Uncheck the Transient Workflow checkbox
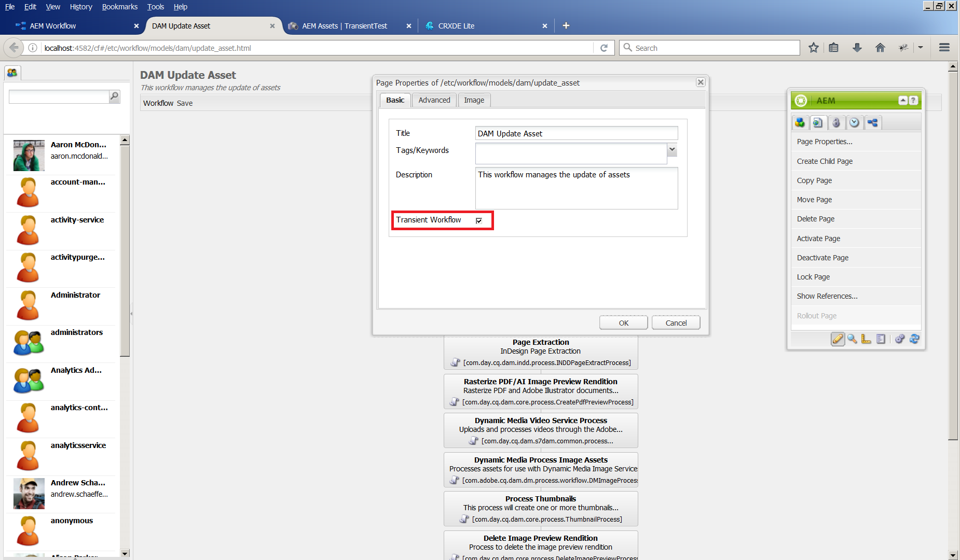The height and width of the screenshot is (560, 960). 479,220
